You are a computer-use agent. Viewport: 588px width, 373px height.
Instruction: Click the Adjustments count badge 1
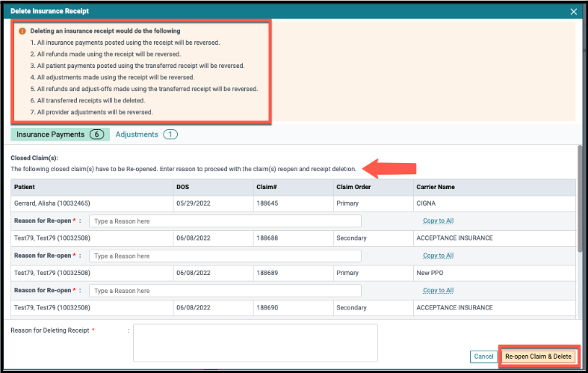coord(170,135)
